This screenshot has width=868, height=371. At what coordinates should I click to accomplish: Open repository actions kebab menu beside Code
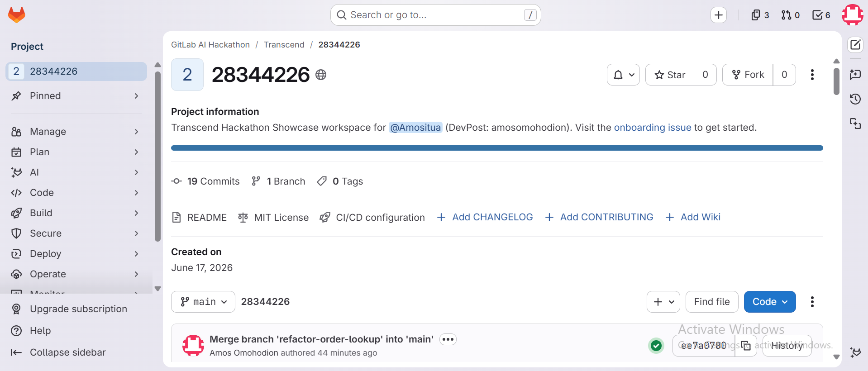coord(812,302)
